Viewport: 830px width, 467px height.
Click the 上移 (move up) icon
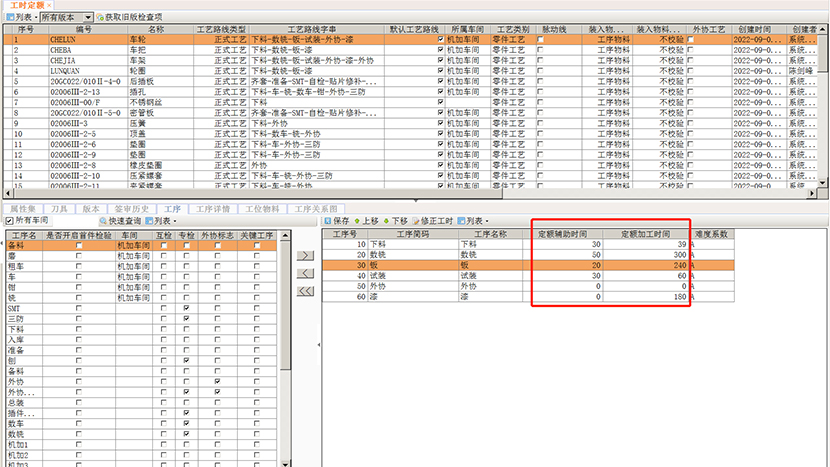pos(362,220)
